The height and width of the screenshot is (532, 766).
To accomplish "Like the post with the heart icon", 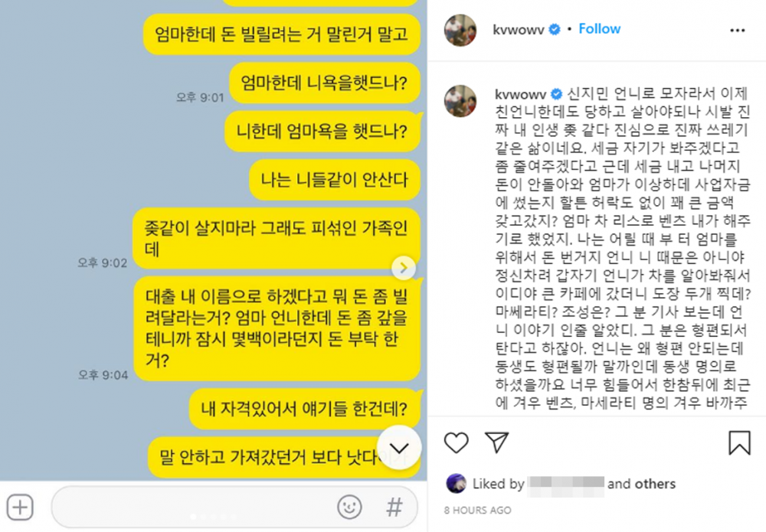I will pos(456,443).
